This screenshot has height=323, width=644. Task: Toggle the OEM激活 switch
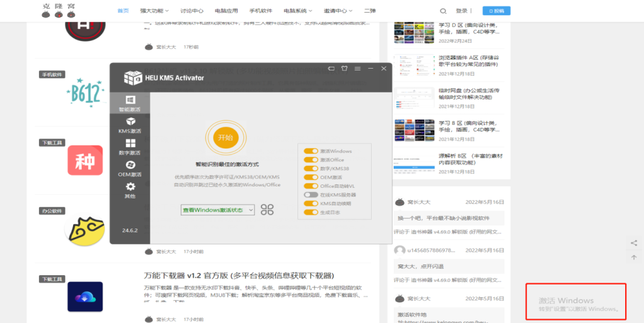[x=311, y=177]
